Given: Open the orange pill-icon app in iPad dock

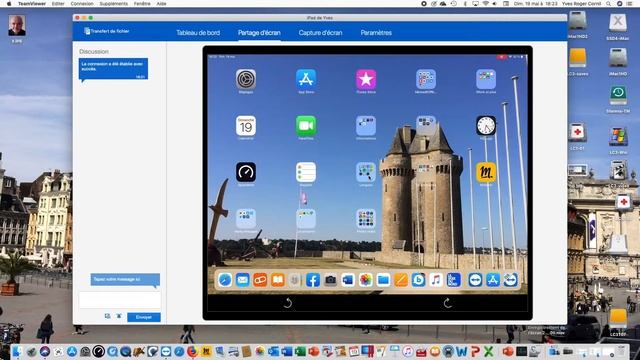Looking at the screenshot, I should tap(260, 280).
